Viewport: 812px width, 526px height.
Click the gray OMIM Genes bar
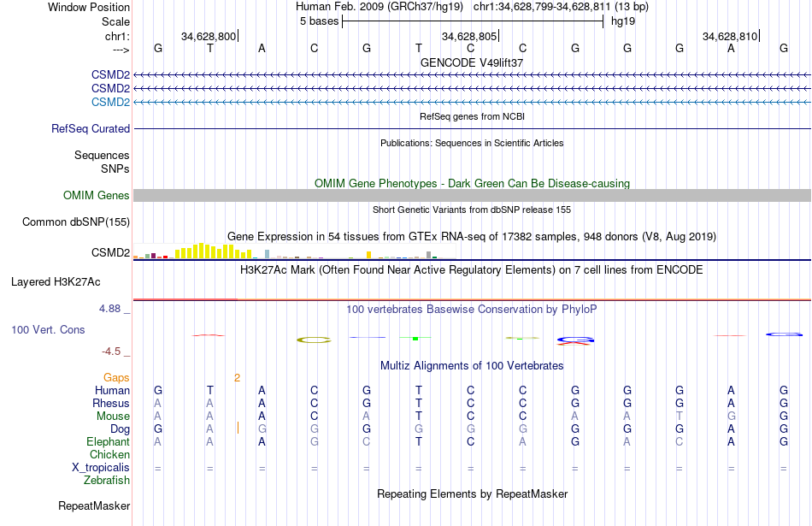click(x=472, y=195)
